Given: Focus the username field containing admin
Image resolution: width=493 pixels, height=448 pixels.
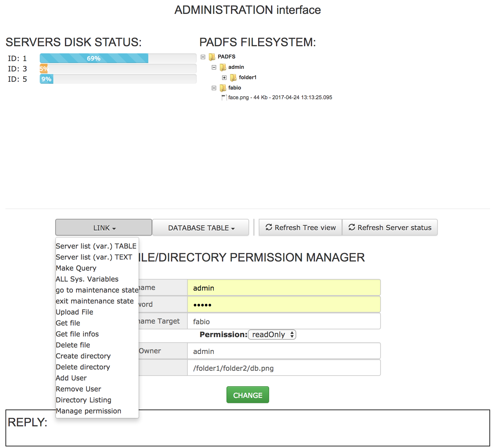Looking at the screenshot, I should pos(284,288).
